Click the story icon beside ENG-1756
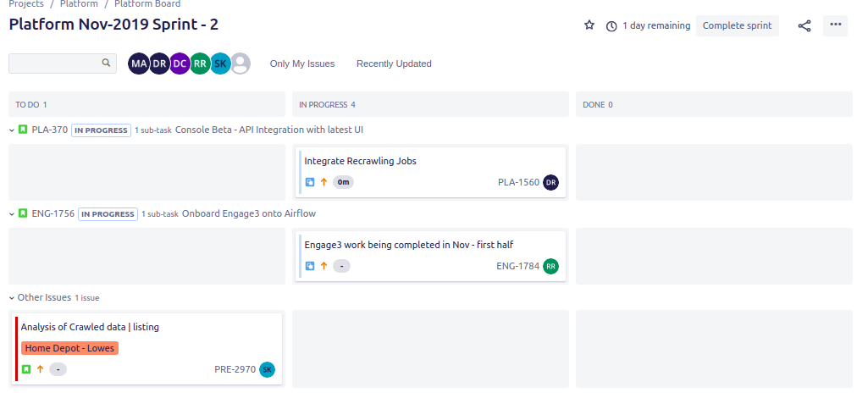The height and width of the screenshot is (415, 868). (x=23, y=213)
